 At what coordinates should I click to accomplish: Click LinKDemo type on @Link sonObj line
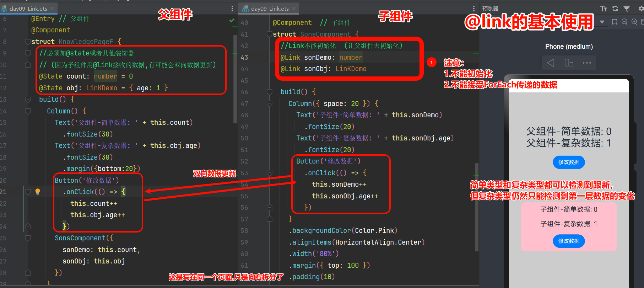coord(351,69)
